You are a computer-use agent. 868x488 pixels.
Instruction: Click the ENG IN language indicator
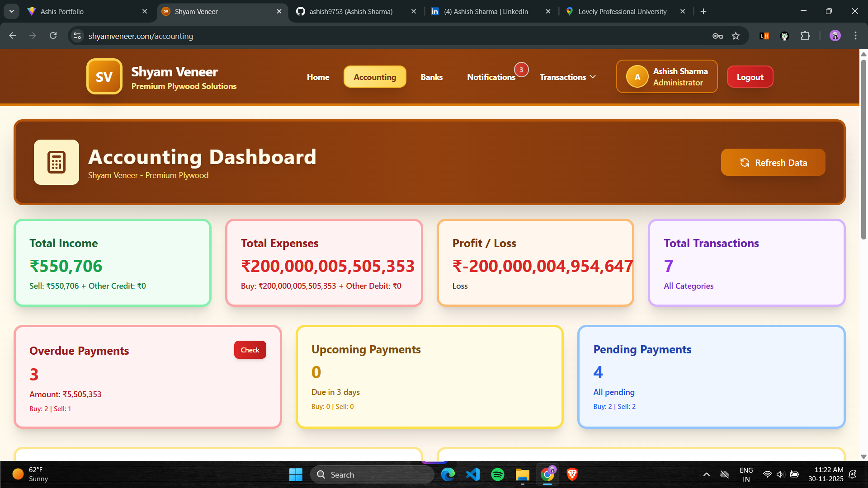746,474
